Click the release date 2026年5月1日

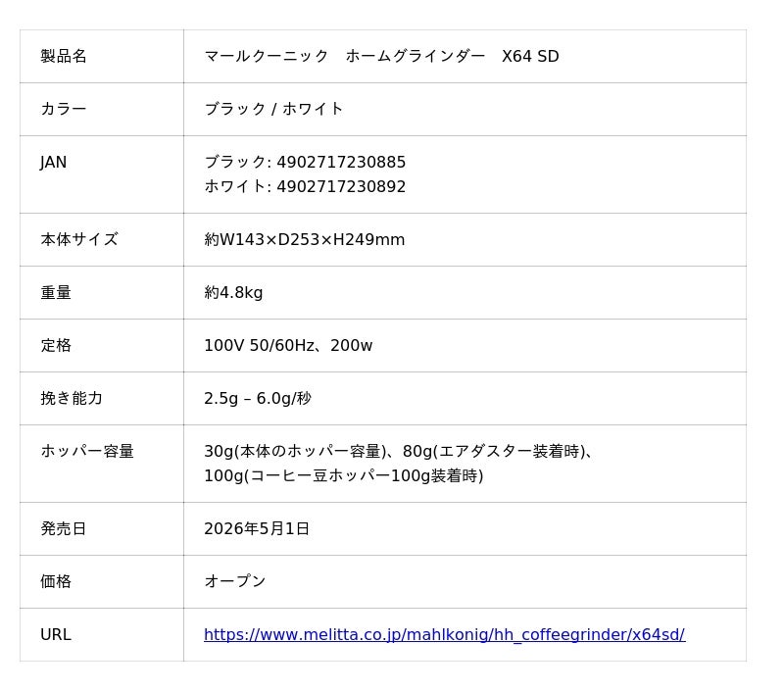[257, 529]
